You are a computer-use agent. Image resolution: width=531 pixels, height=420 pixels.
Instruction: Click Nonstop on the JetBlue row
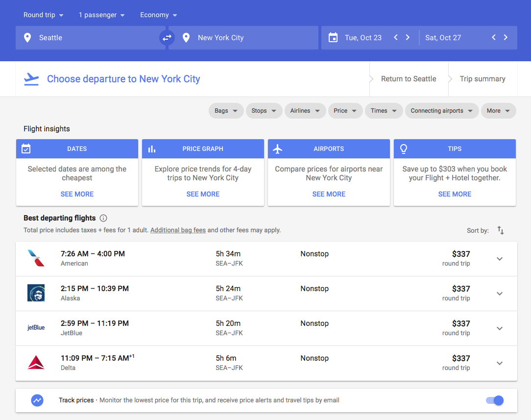pos(314,323)
